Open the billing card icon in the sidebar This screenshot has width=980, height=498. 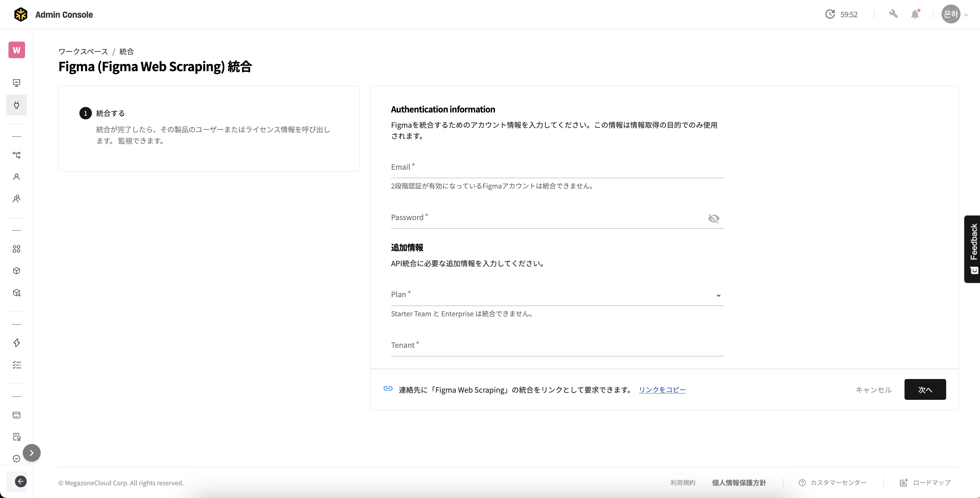(x=17, y=415)
